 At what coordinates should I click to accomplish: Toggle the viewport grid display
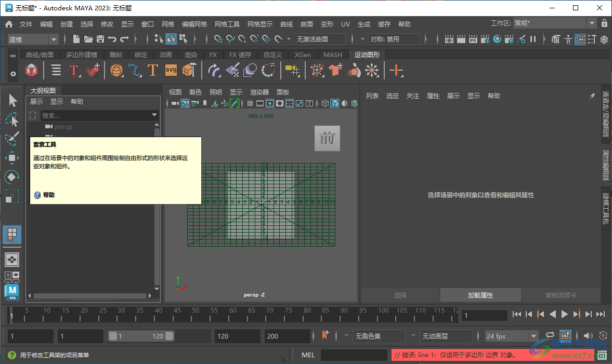(x=250, y=103)
